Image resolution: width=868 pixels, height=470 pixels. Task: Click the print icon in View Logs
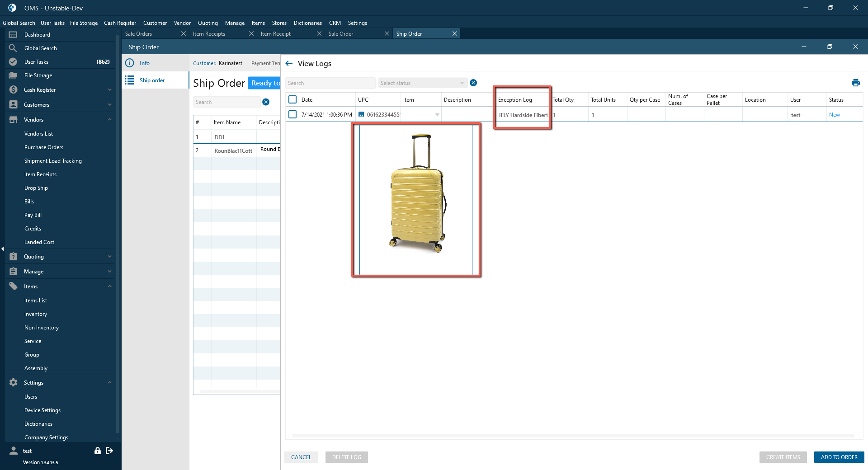pyautogui.click(x=855, y=83)
